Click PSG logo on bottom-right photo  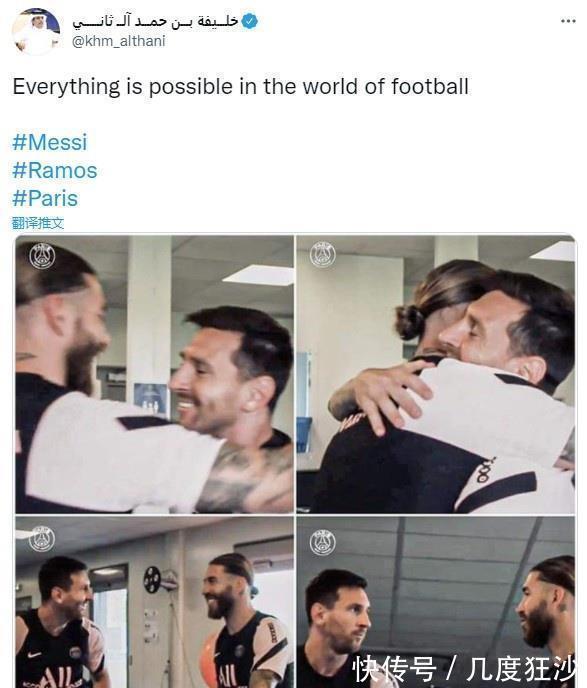coord(322,542)
